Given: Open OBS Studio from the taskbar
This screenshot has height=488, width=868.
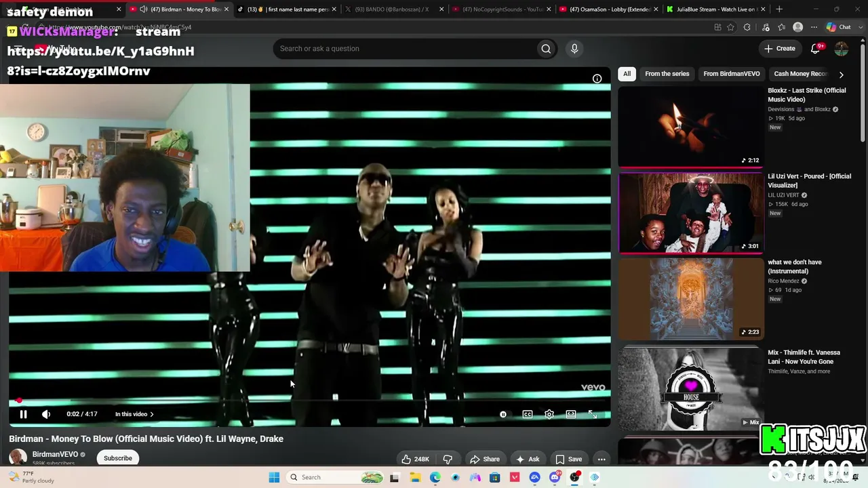Looking at the screenshot, I should [575, 477].
